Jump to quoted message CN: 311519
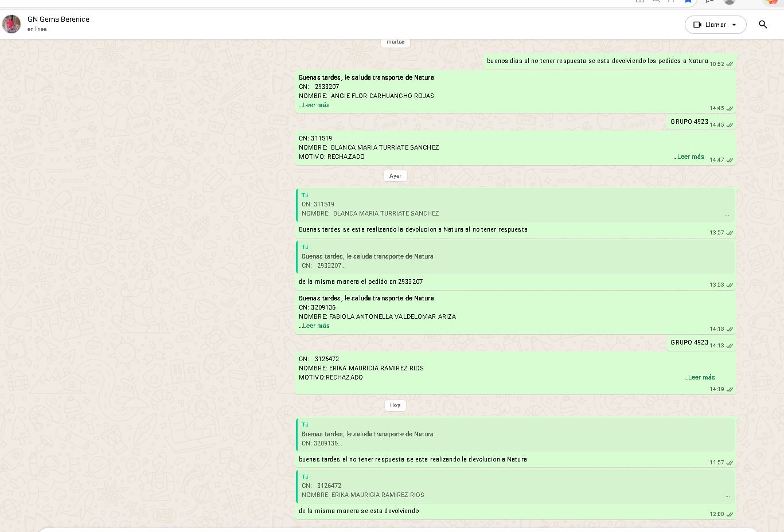 coord(515,205)
